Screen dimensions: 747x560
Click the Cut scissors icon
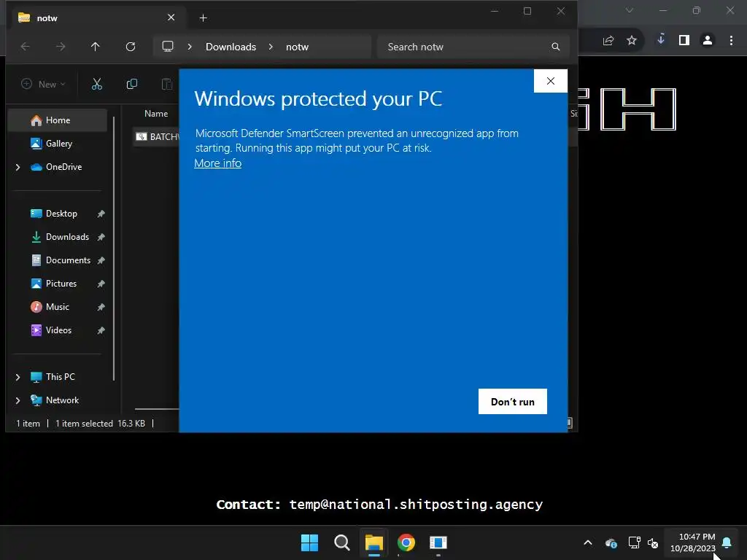pos(97,85)
